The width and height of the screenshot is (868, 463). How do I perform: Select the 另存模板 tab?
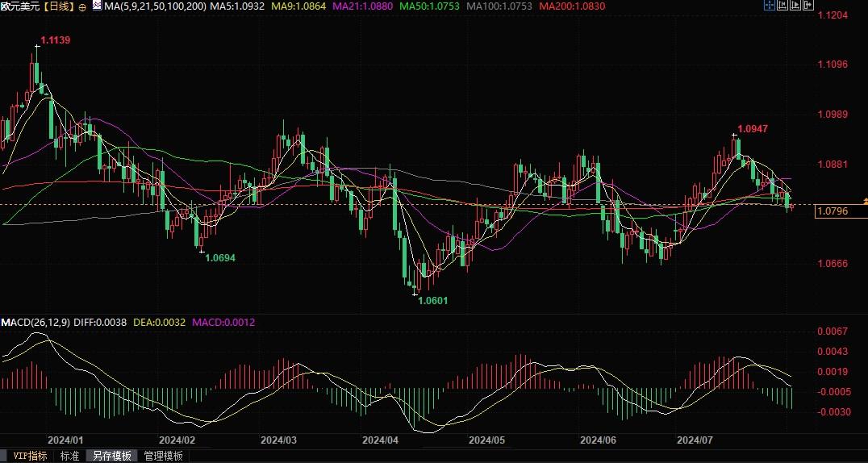[x=112, y=456]
